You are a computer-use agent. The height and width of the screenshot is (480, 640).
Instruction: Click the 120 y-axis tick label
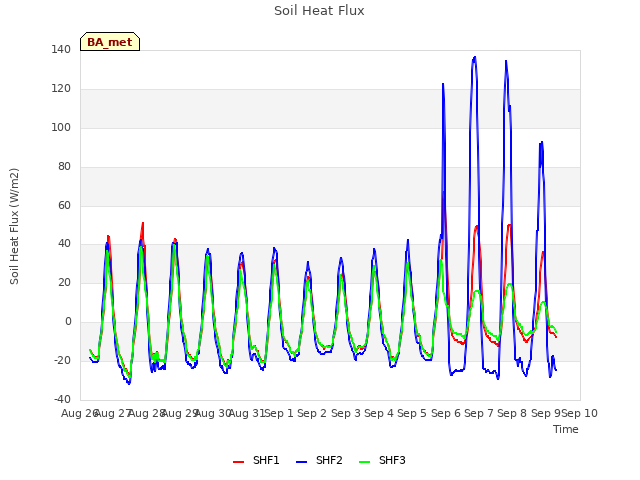click(61, 89)
